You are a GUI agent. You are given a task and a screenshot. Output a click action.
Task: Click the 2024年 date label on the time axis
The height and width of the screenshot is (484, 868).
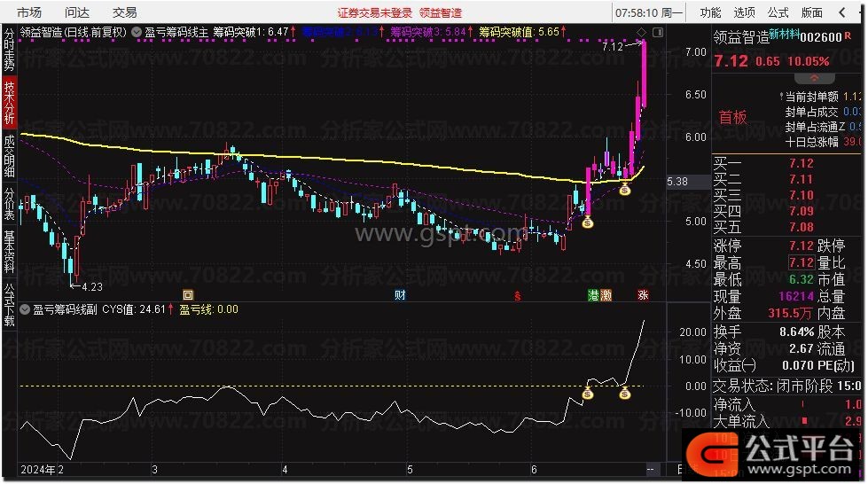37,470
